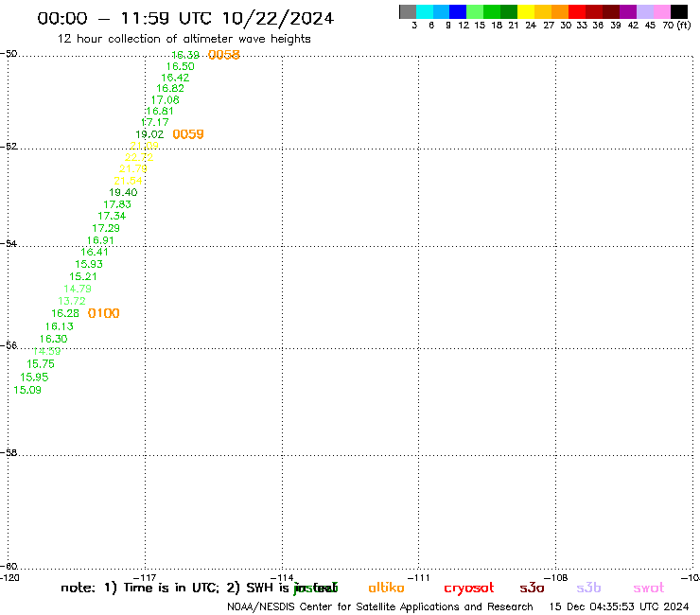
Task: Select the longitude axis label -108
Action: [x=556, y=577]
